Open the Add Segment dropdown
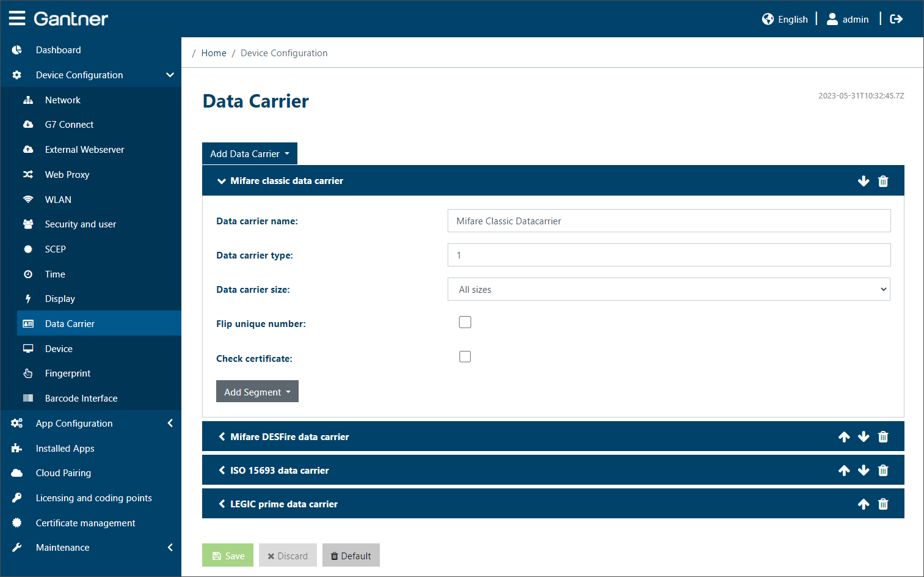Viewport: 924px width, 577px height. [x=257, y=391]
